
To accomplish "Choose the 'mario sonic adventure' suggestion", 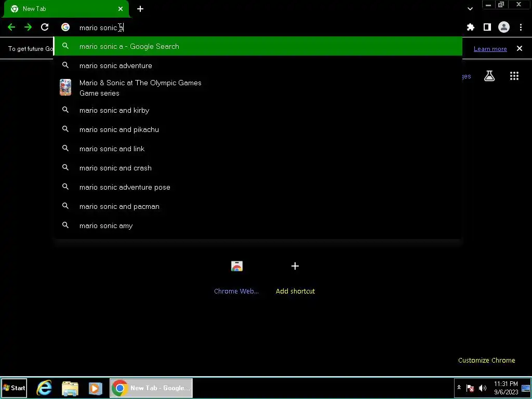I will (x=258, y=65).
